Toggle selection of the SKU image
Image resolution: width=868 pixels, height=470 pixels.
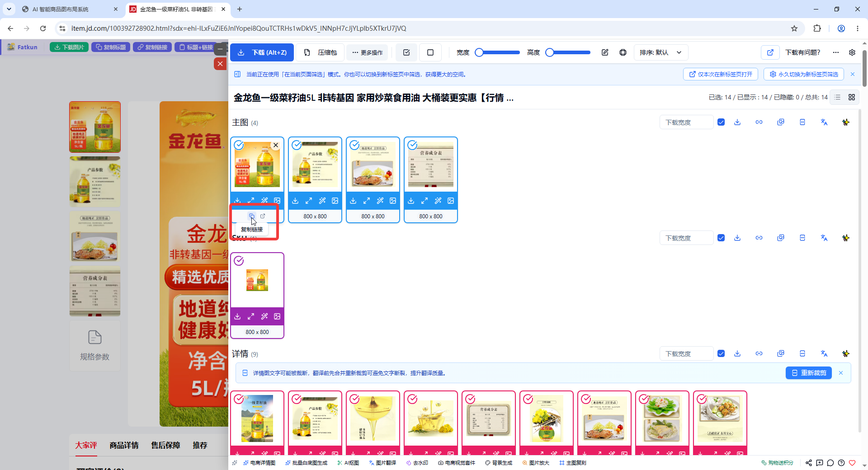pyautogui.click(x=239, y=261)
